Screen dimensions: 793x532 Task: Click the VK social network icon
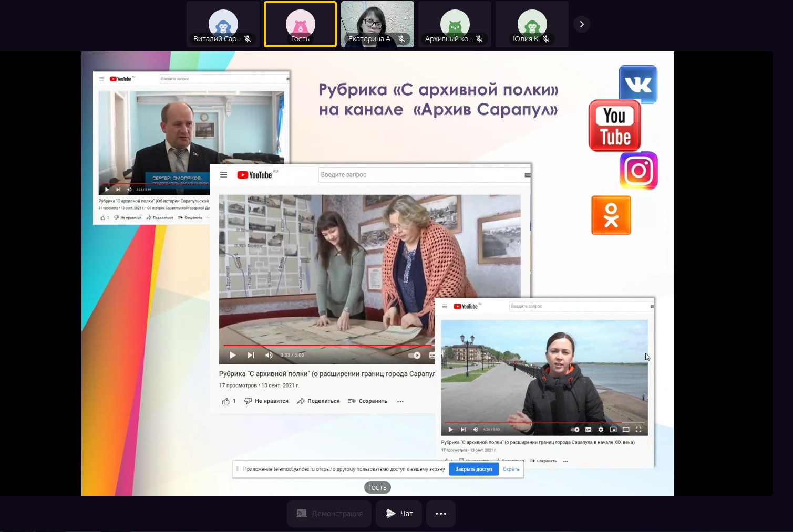click(x=638, y=84)
